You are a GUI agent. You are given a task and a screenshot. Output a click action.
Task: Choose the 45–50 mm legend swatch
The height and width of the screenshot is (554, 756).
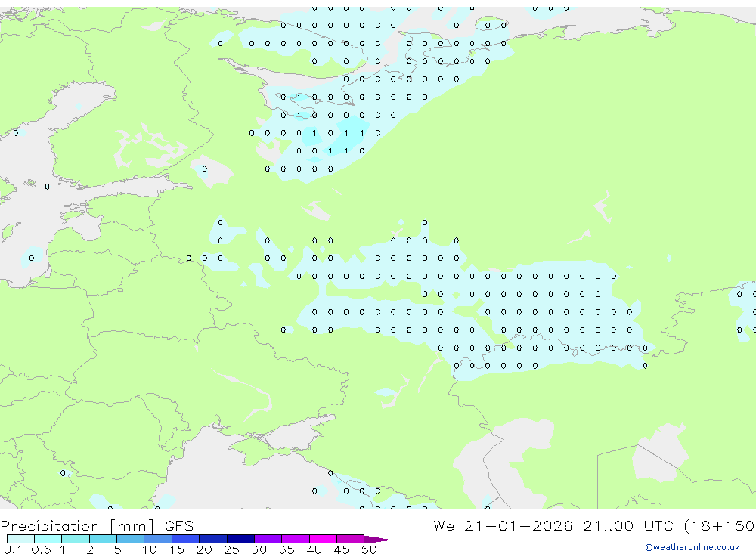(351, 539)
